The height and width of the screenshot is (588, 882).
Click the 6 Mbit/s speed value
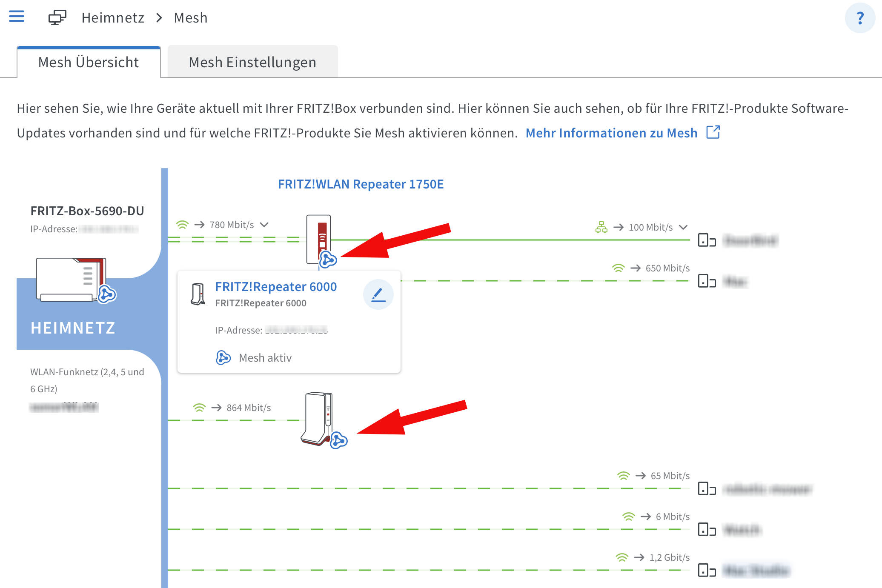pyautogui.click(x=673, y=517)
